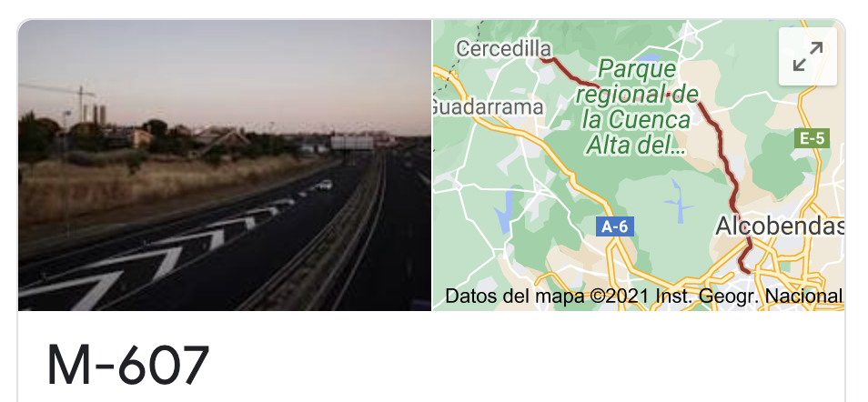Expand the map to full view

tap(808, 56)
